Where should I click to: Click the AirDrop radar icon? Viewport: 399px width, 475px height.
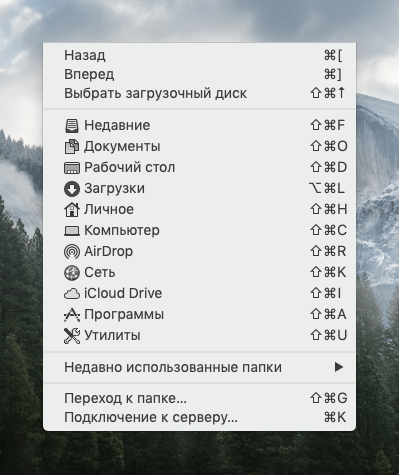71,252
